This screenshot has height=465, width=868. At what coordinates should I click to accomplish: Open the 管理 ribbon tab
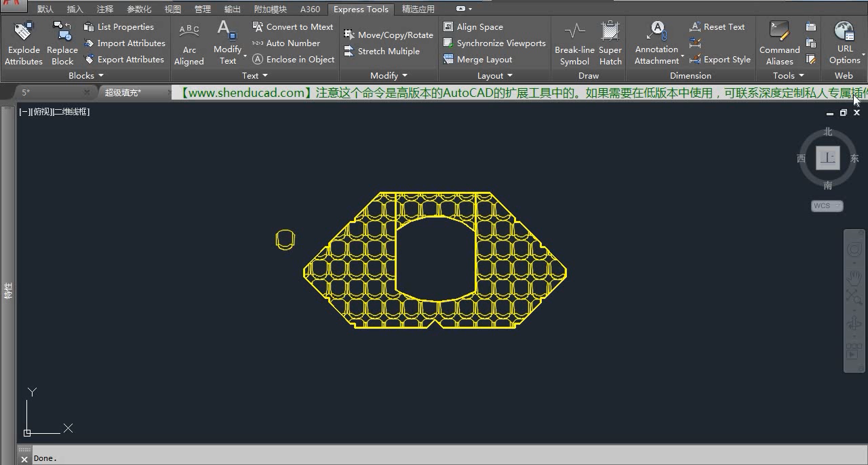[x=203, y=9]
